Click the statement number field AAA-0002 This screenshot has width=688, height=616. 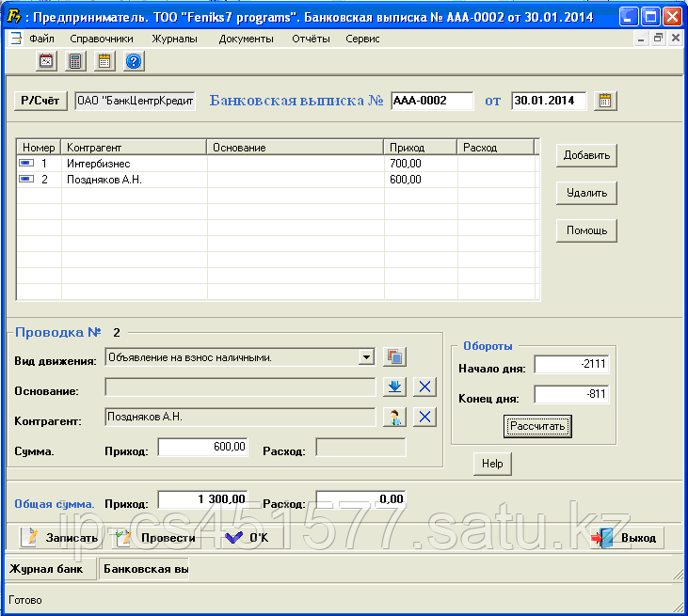tap(431, 101)
